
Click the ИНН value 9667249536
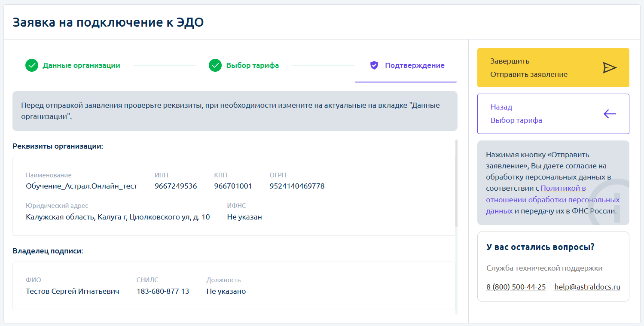click(176, 186)
